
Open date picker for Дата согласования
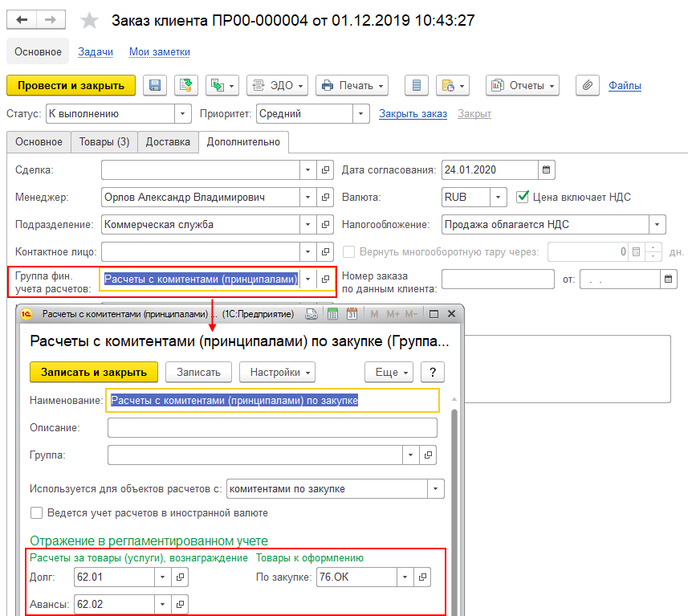click(x=546, y=170)
